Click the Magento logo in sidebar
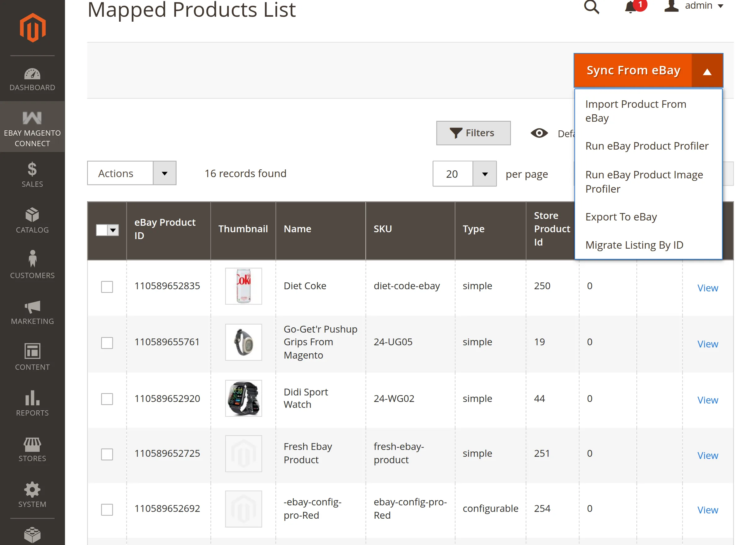756x545 pixels. pos(32,28)
